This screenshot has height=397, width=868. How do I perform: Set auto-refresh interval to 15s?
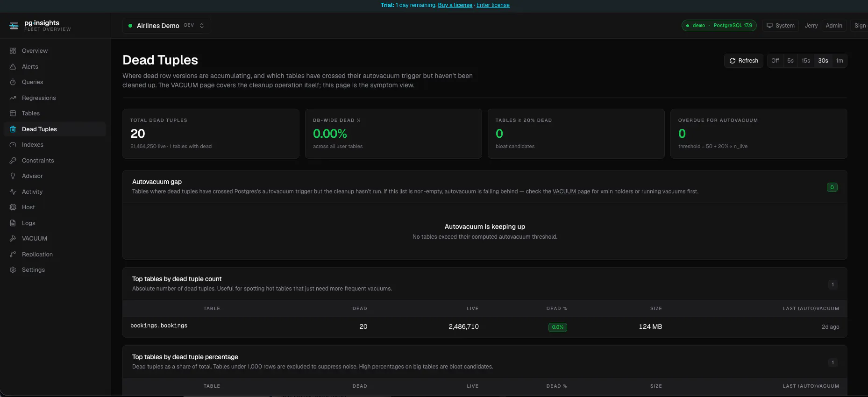[805, 61]
